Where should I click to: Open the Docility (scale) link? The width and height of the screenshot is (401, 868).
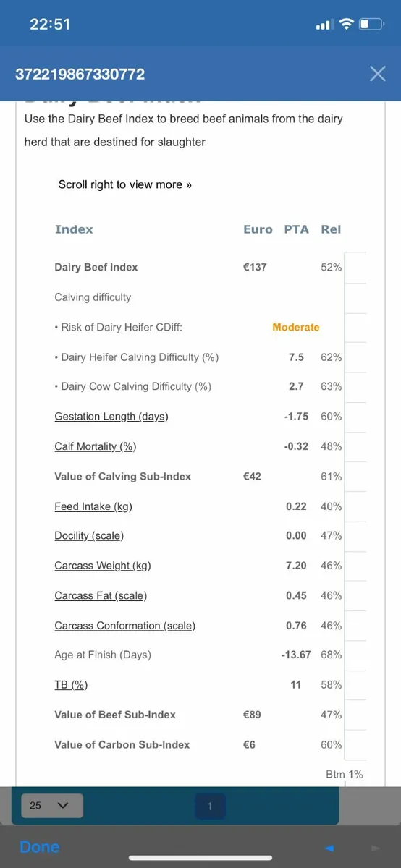[x=89, y=536]
